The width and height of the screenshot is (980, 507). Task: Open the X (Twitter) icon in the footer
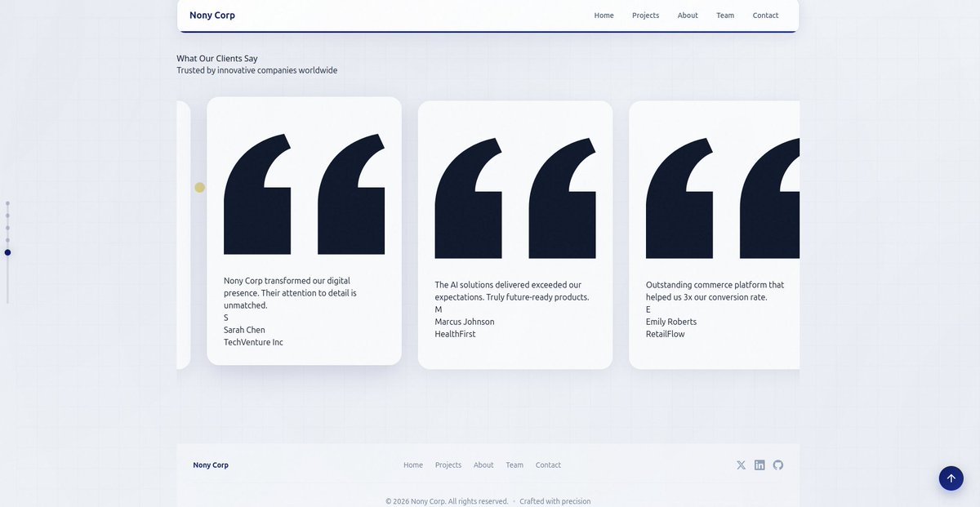(x=741, y=465)
